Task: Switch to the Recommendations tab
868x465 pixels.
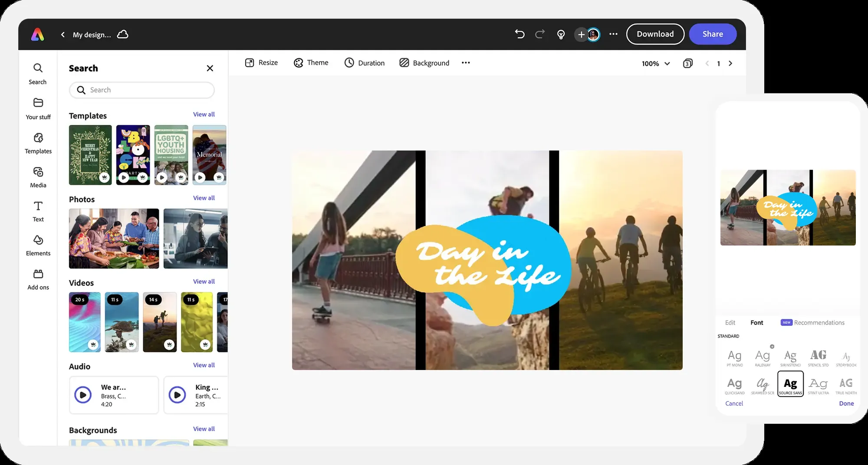Action: pos(819,323)
